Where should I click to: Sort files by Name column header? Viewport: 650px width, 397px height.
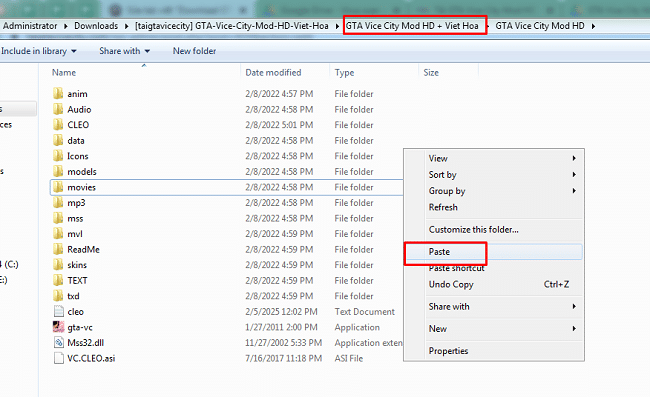point(64,73)
